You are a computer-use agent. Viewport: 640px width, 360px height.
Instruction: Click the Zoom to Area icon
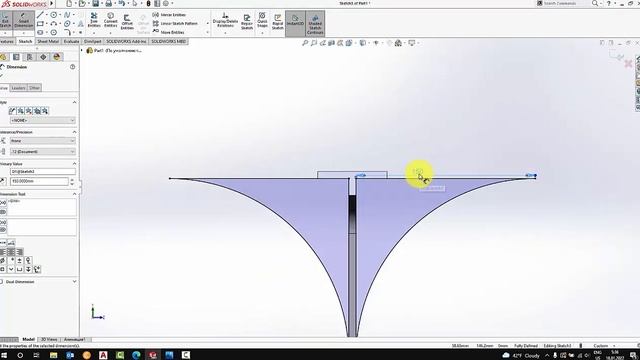pyautogui.click(x=313, y=43)
